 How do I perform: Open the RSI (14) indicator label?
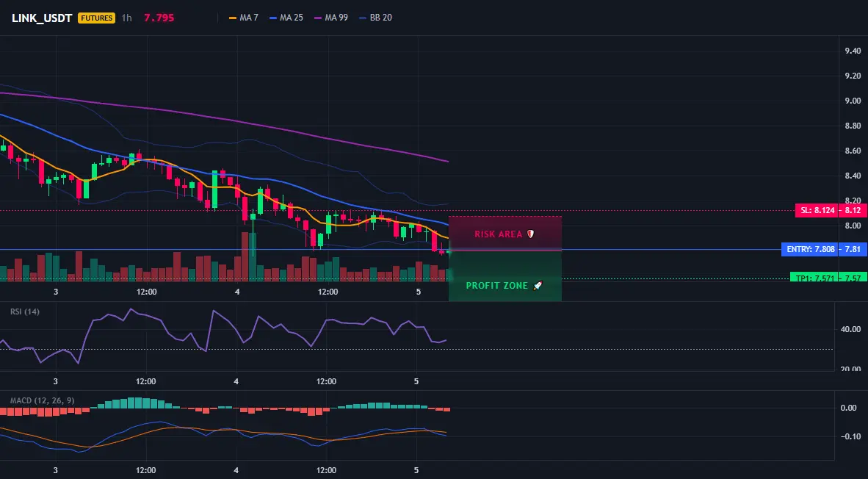[x=25, y=311]
